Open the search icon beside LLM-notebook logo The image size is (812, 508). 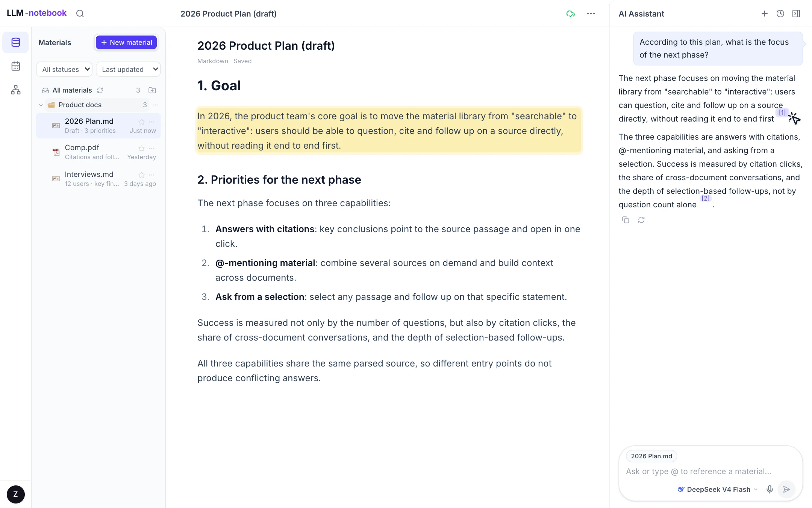(x=80, y=14)
